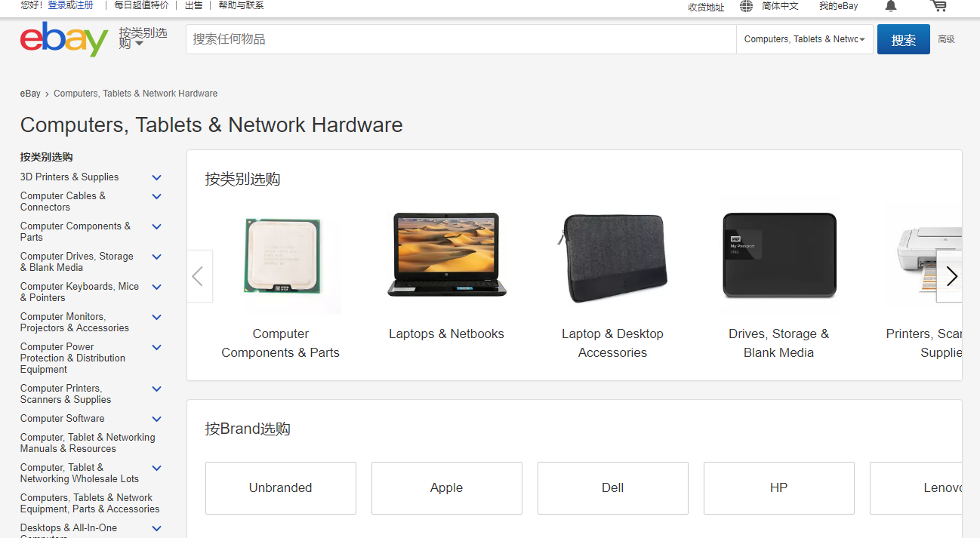Expand Desktops & All-In-One chevron
The height and width of the screenshot is (538, 980).
157,529
